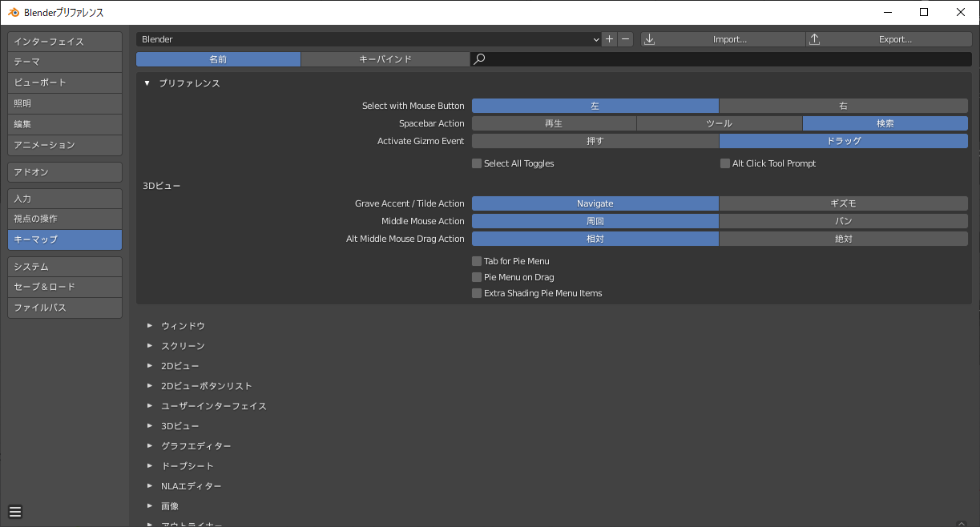
Task: Expand the NLAエディター keymap section
Action: [x=150, y=485]
